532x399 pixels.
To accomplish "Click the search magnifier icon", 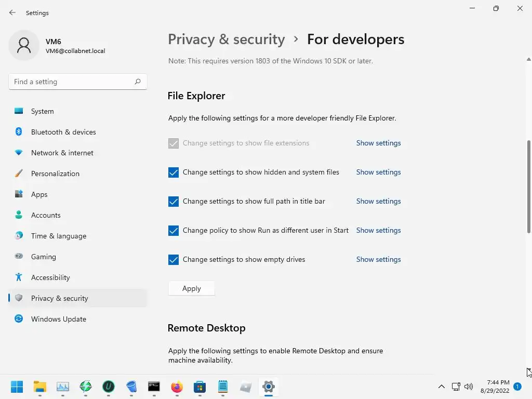I will pos(138,82).
